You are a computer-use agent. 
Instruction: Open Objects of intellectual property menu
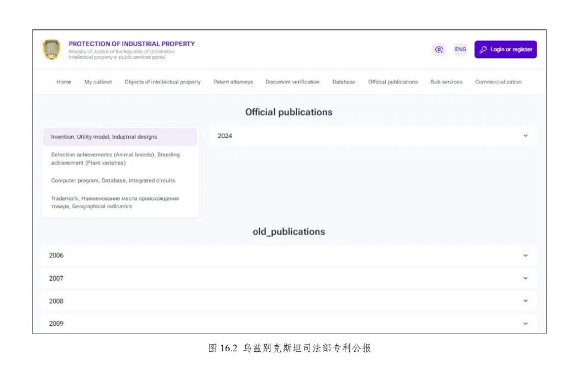point(162,82)
